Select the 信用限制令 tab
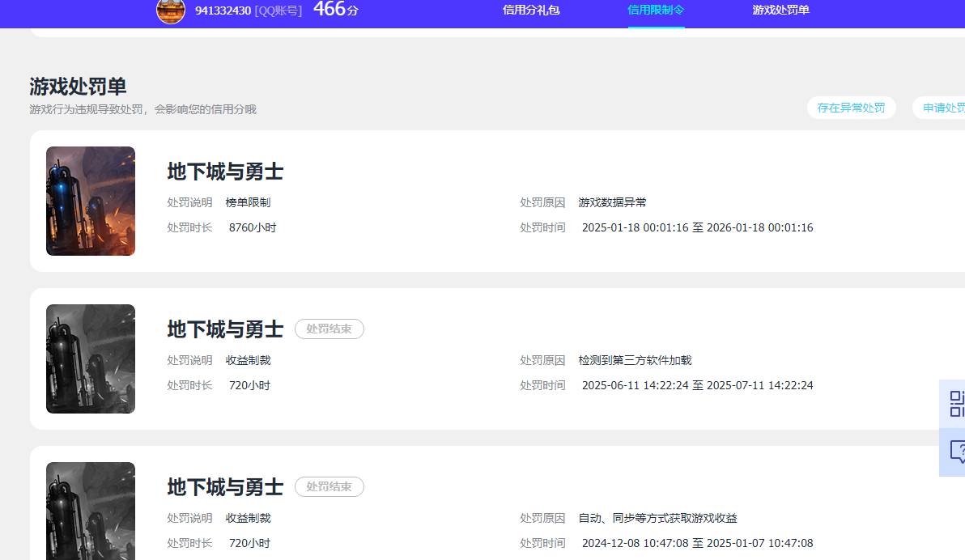Image resolution: width=965 pixels, height=560 pixels. pos(656,11)
